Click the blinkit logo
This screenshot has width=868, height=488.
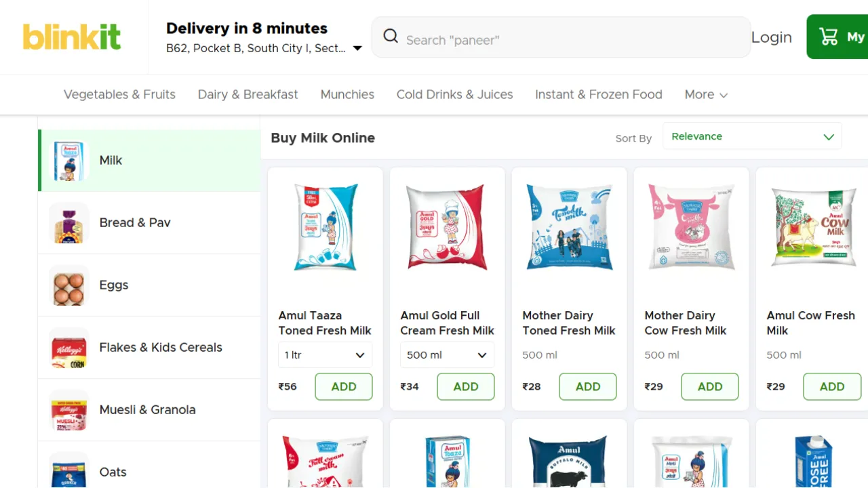tap(72, 37)
